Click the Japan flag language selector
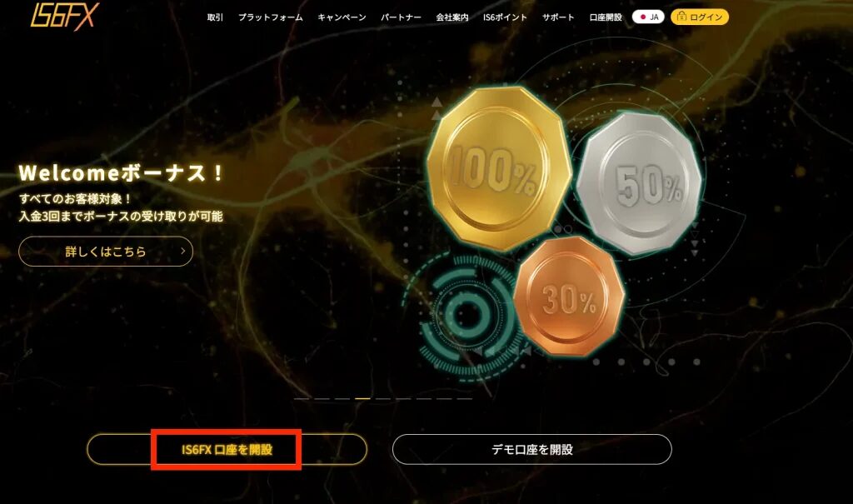 [x=648, y=17]
